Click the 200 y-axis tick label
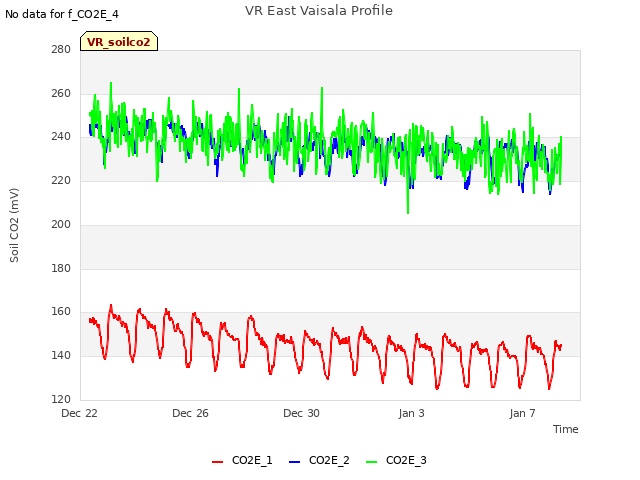Image resolution: width=640 pixels, height=480 pixels. 61,224
